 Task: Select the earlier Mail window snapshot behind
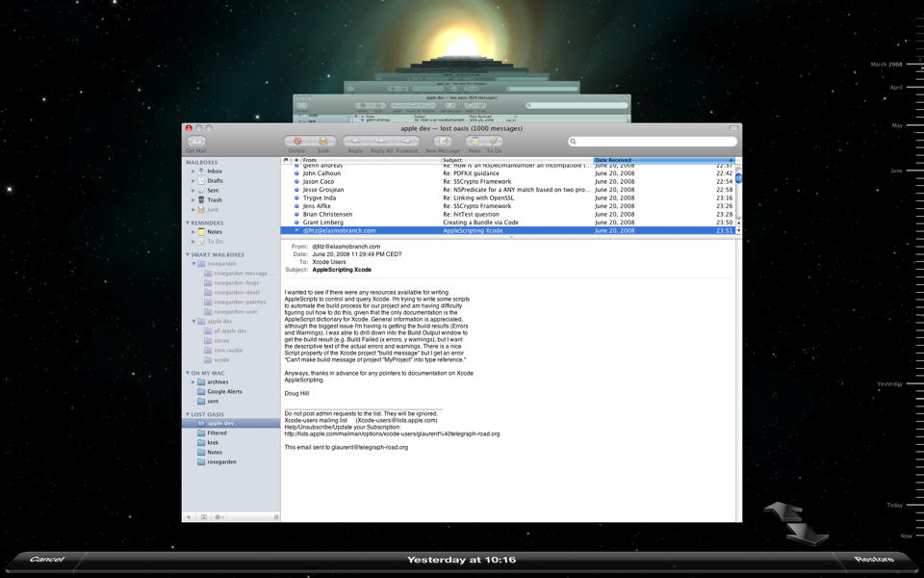462,108
